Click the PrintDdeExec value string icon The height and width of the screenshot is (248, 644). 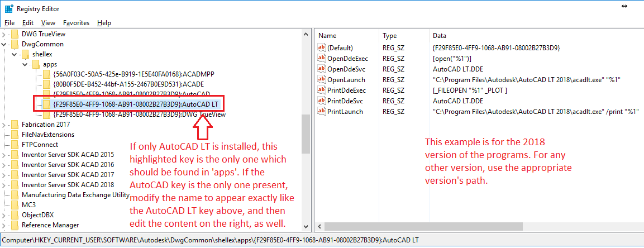pyautogui.click(x=322, y=90)
